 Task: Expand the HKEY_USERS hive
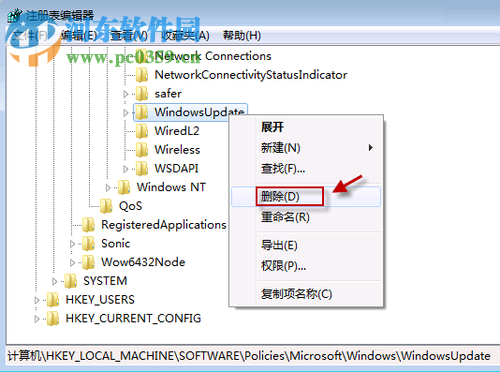tap(37, 300)
